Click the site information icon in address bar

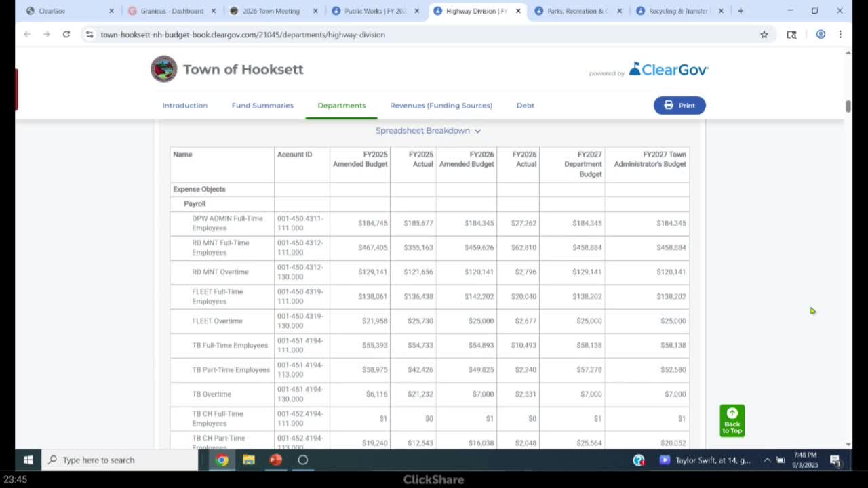click(89, 34)
